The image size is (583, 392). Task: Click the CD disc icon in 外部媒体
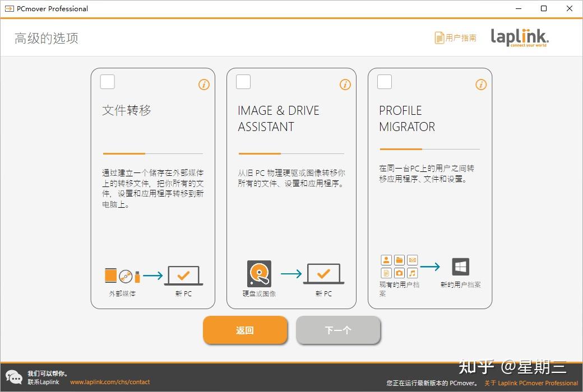tap(126, 276)
